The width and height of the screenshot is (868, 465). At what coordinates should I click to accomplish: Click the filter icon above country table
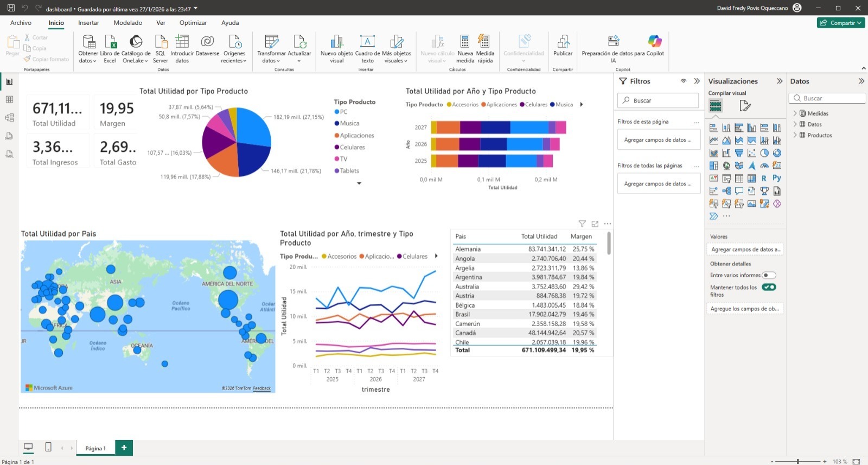click(x=582, y=224)
